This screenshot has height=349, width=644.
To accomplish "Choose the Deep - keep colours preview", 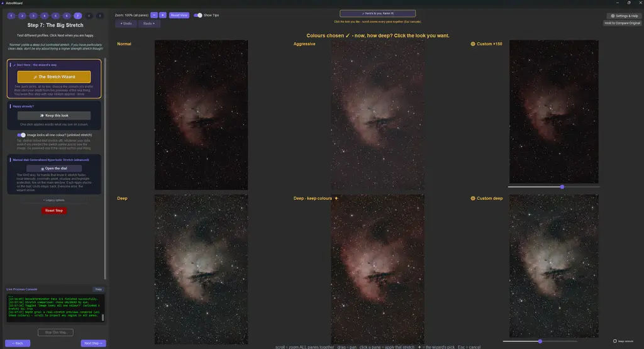I will click(378, 269).
